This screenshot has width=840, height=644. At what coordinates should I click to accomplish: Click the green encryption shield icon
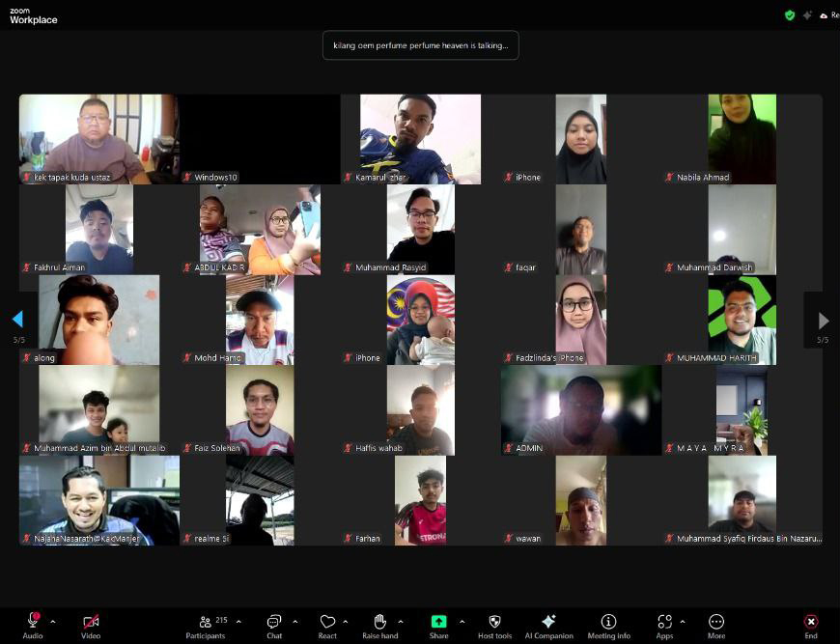[x=790, y=15]
